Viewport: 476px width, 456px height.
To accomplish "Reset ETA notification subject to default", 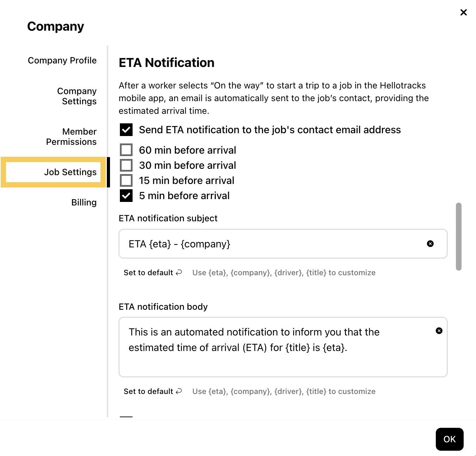I will pyautogui.click(x=148, y=273).
